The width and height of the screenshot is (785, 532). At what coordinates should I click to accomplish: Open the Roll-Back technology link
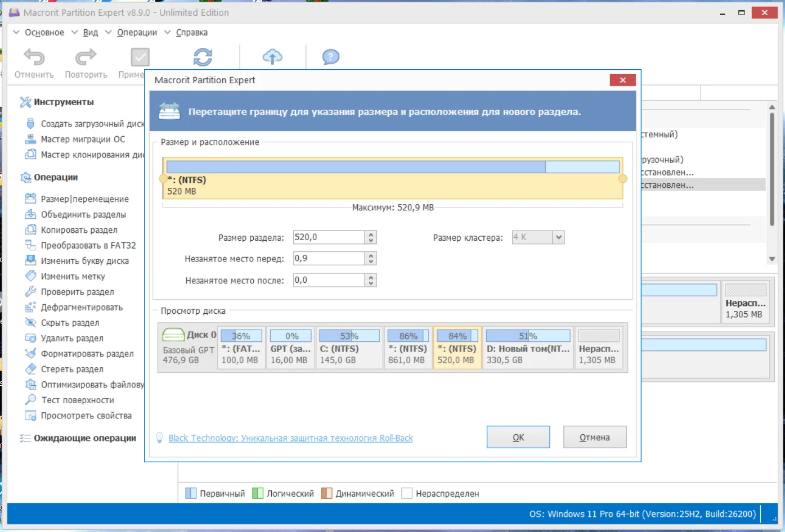tap(290, 438)
